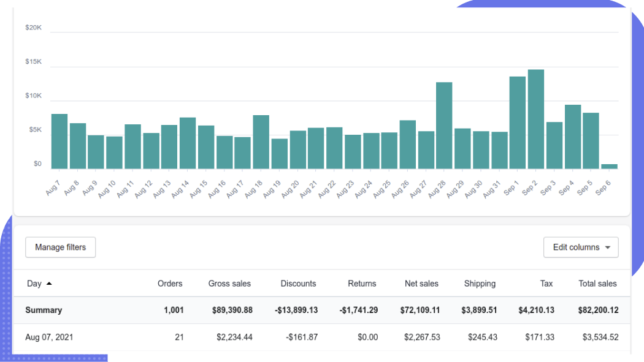Click Aug 07 net sales $2,267.53
The image size is (644, 362).
[x=422, y=337]
